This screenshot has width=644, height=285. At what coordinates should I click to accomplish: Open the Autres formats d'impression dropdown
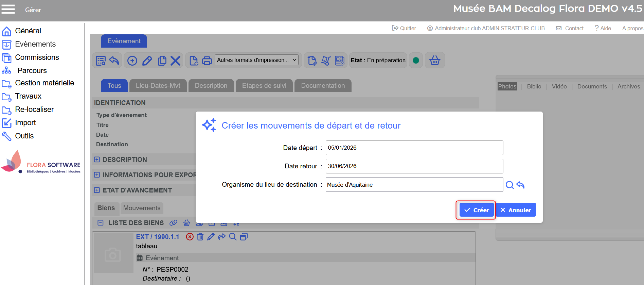pos(256,60)
